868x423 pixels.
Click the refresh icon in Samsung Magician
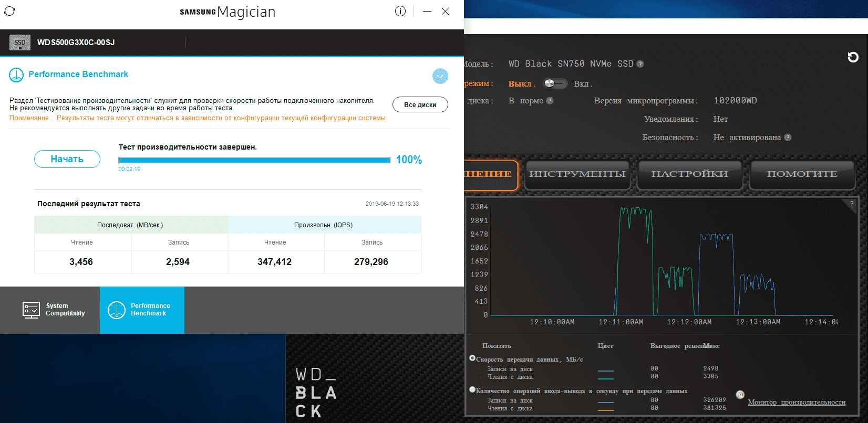9,11
